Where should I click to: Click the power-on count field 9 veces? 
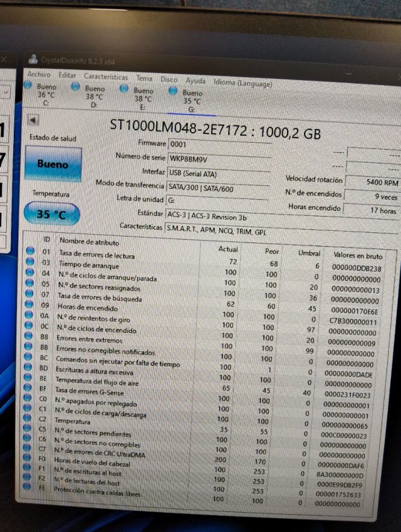point(371,197)
